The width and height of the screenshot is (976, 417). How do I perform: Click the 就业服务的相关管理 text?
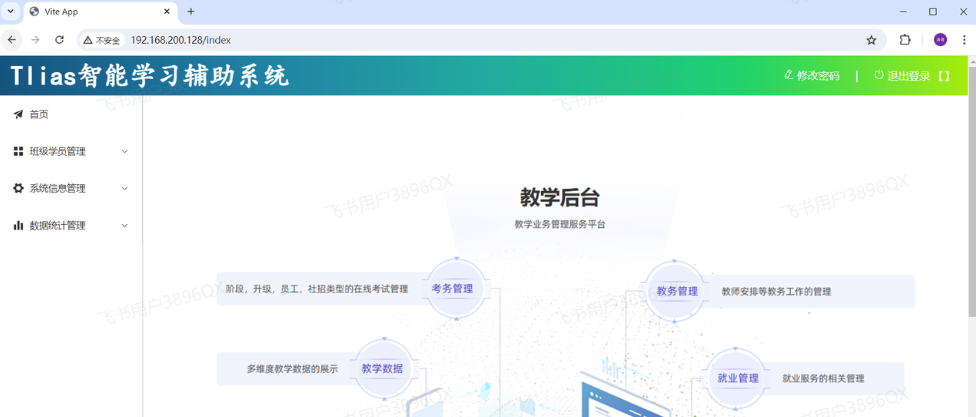click(x=823, y=378)
